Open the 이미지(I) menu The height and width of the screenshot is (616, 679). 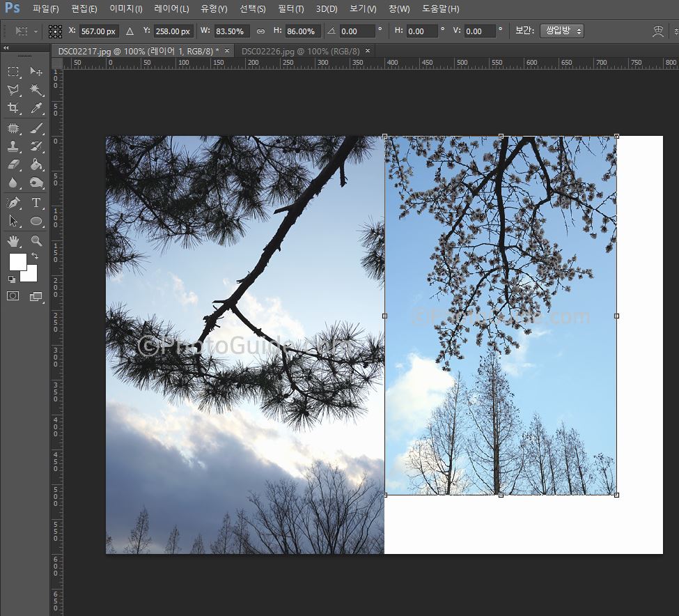point(125,8)
